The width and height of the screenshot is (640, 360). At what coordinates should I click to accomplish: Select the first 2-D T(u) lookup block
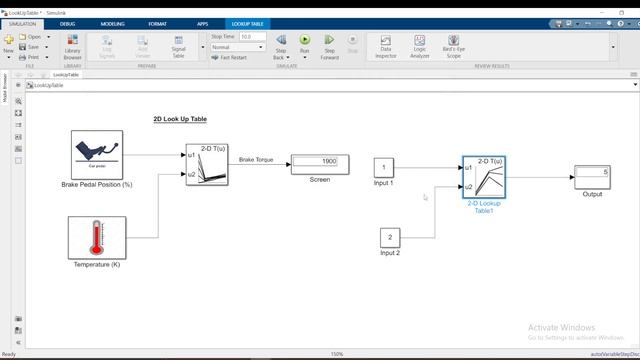[x=207, y=164]
